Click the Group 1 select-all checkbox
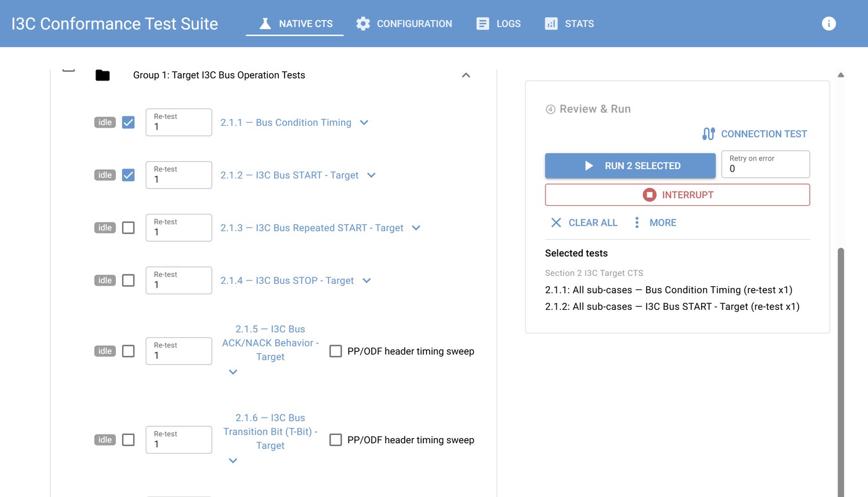Screen dimensions: 868x497 pyautogui.click(x=69, y=69)
